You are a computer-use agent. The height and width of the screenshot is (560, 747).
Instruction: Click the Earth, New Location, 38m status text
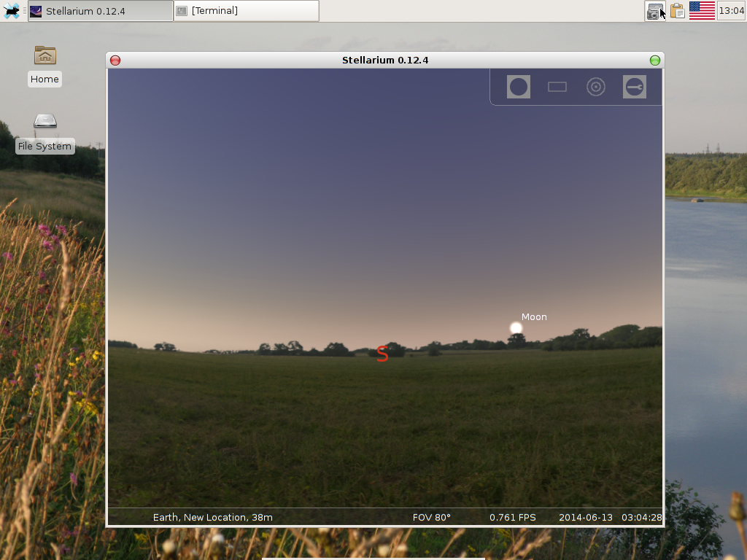click(x=212, y=517)
